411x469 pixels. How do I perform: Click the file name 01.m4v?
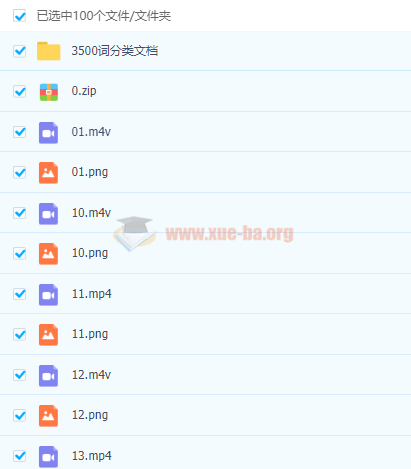coord(91,132)
